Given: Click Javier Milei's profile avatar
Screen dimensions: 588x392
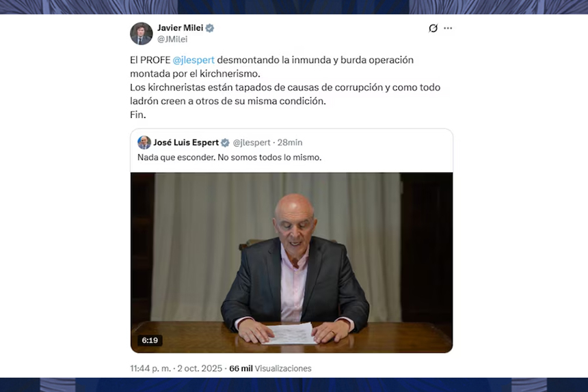Looking at the screenshot, I should coord(142,33).
